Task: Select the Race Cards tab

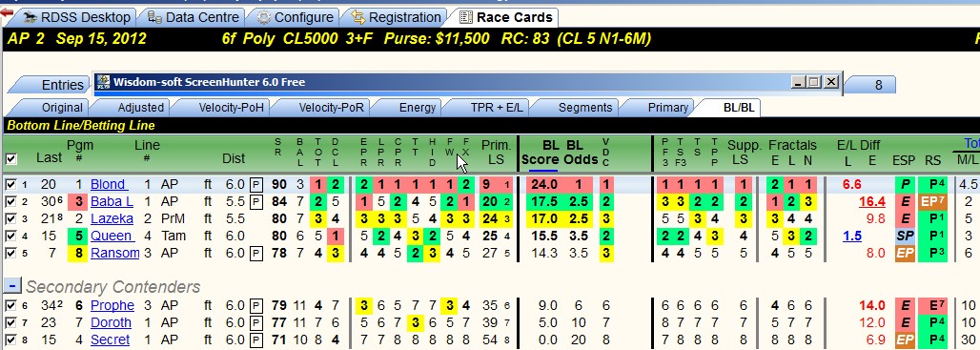Action: pyautogui.click(x=506, y=17)
